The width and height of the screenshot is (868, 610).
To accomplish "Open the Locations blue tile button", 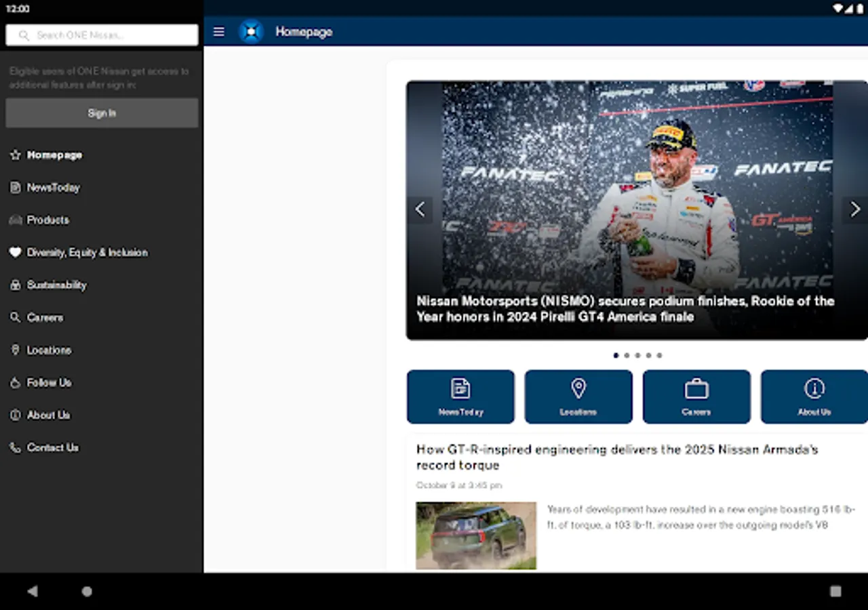I will (578, 396).
